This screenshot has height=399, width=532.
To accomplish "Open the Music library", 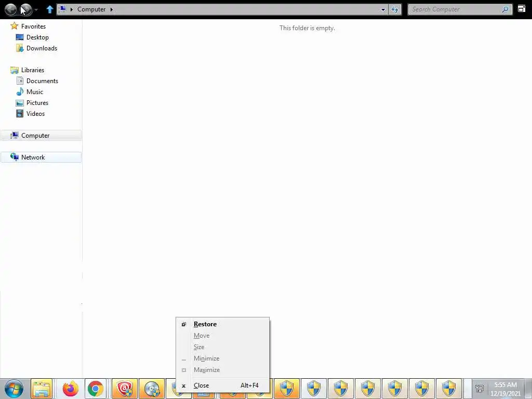I will tap(35, 91).
